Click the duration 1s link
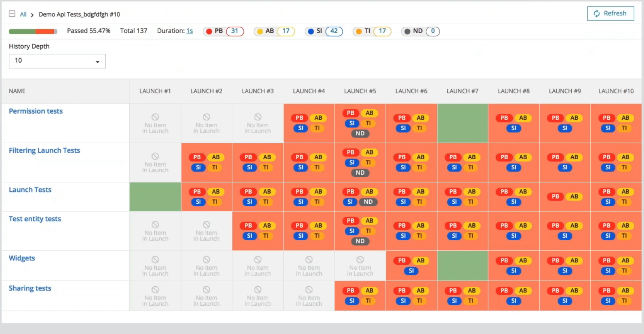The width and height of the screenshot is (644, 334). pyautogui.click(x=189, y=31)
